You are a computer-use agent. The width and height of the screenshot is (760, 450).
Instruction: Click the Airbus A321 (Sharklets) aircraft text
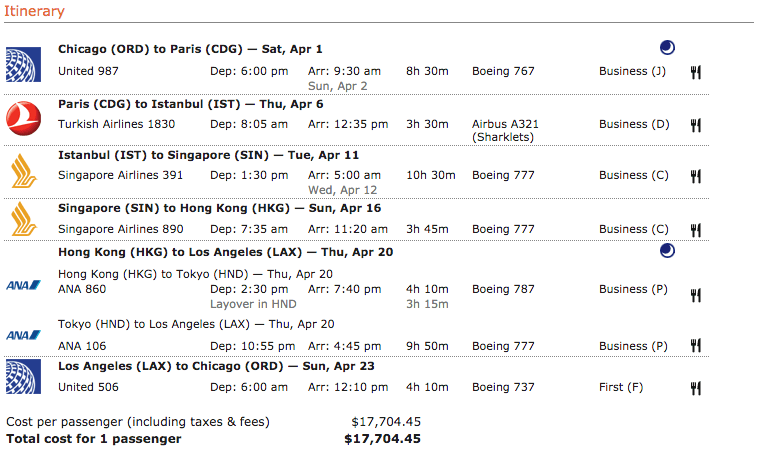click(505, 130)
